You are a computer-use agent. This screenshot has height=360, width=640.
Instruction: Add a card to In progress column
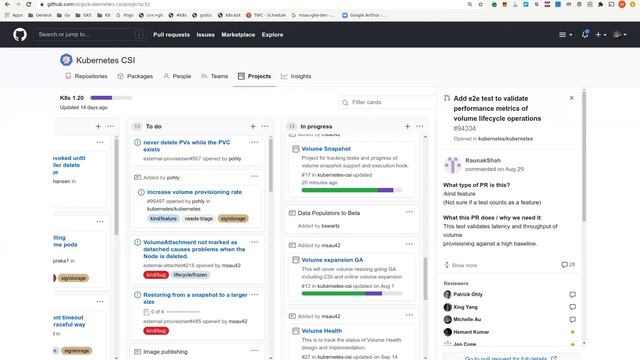point(407,127)
